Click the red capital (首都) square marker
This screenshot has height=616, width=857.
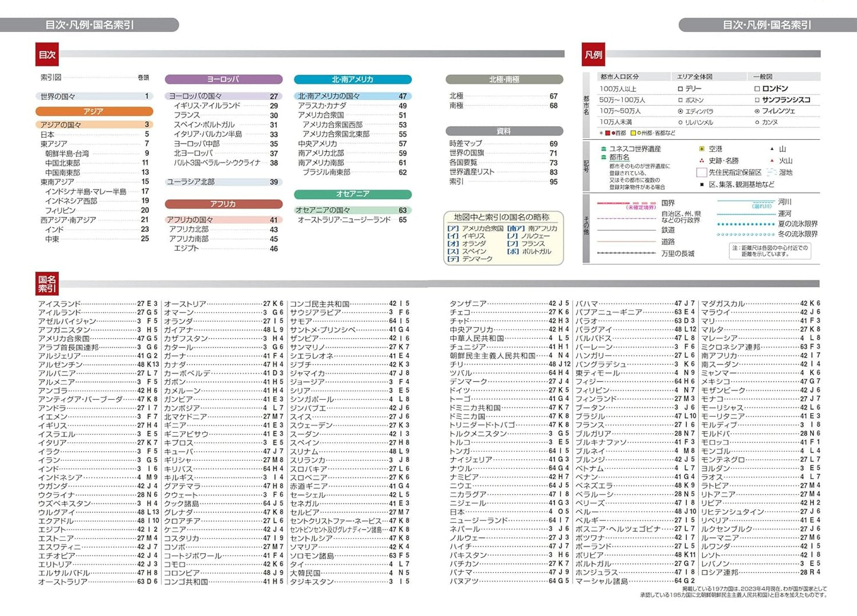[607, 133]
